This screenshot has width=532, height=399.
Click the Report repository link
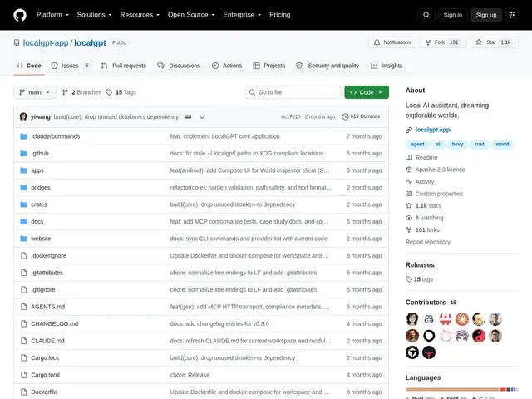coord(428,242)
